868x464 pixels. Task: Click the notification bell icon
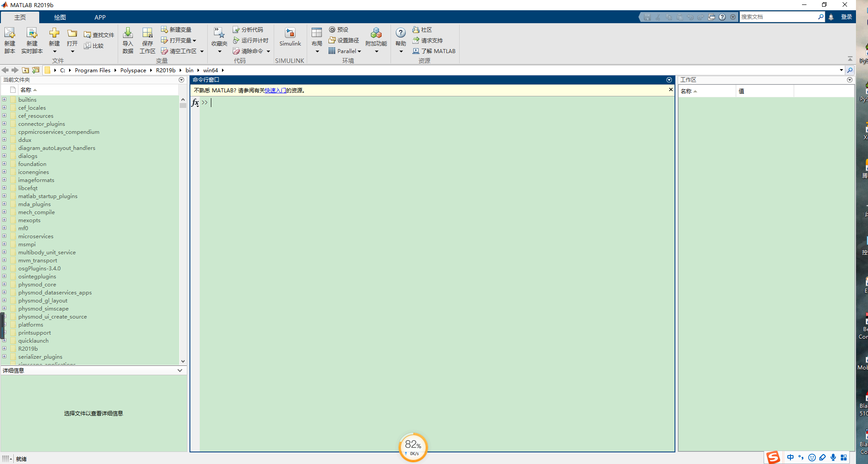pyautogui.click(x=831, y=17)
